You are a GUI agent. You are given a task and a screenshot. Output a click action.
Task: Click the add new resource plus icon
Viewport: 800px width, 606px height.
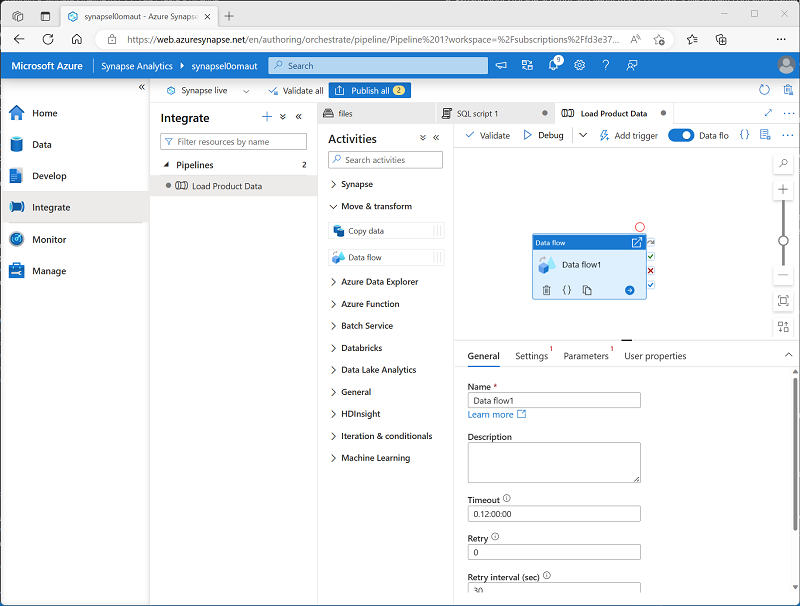pos(267,117)
